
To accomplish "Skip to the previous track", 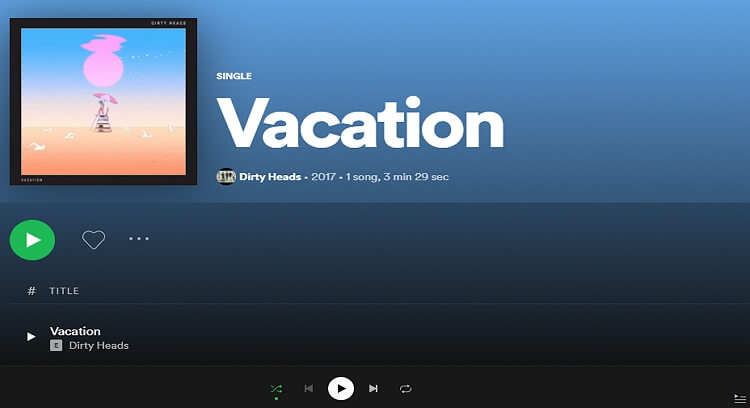I will 309,388.
